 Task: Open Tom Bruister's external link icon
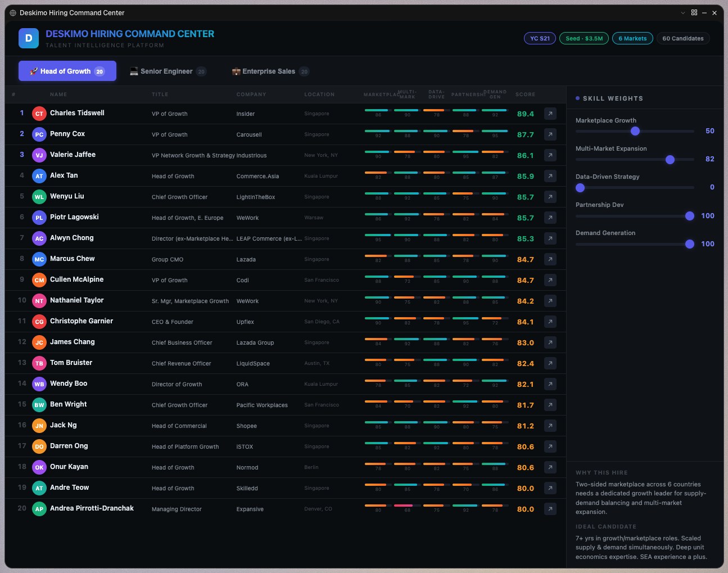550,363
